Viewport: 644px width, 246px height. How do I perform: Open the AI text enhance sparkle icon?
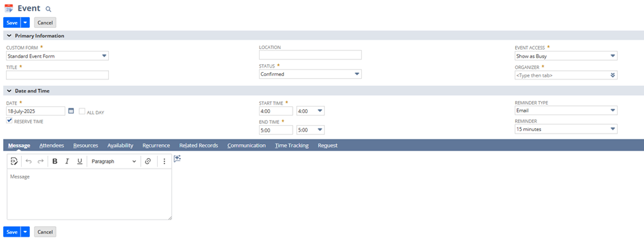177,159
